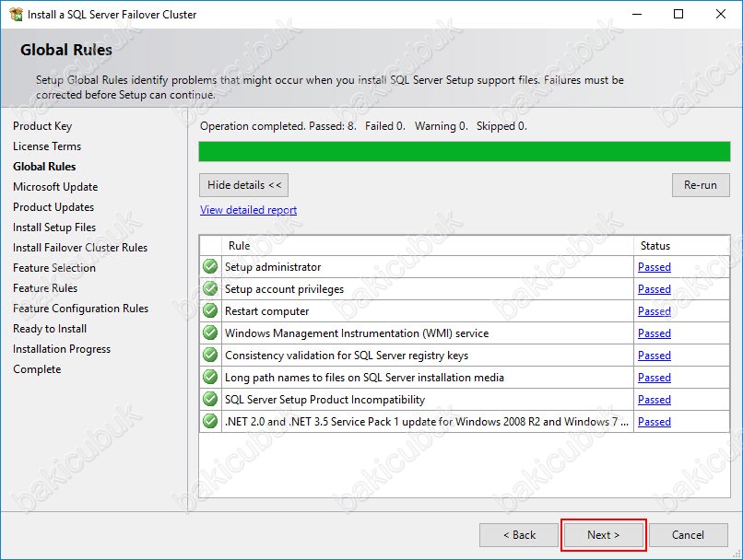Open Passed link for .NET Service Pack update
Image resolution: width=743 pixels, height=560 pixels.
[x=654, y=421]
